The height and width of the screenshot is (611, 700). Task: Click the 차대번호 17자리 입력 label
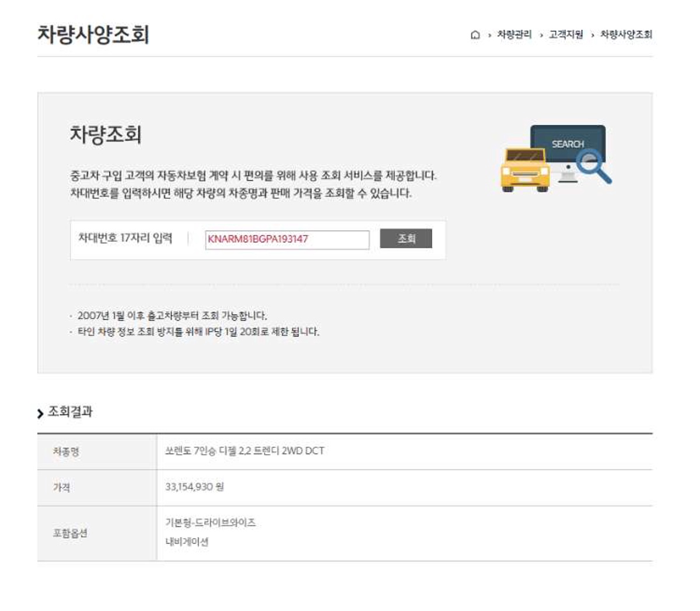point(125,238)
